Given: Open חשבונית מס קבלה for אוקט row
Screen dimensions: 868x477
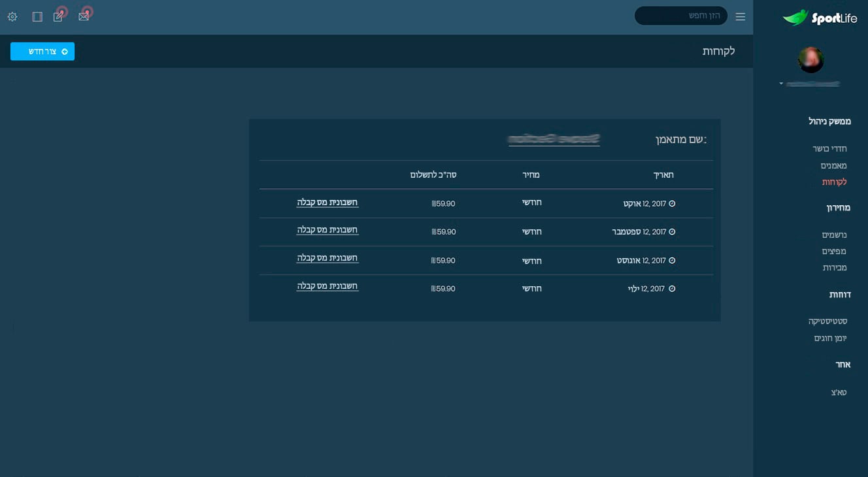Looking at the screenshot, I should 327,203.
